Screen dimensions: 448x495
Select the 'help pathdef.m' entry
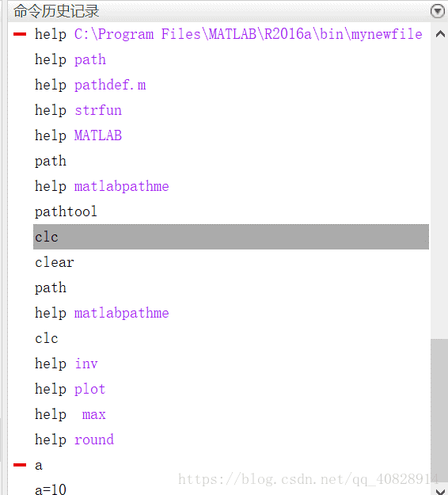pos(90,85)
